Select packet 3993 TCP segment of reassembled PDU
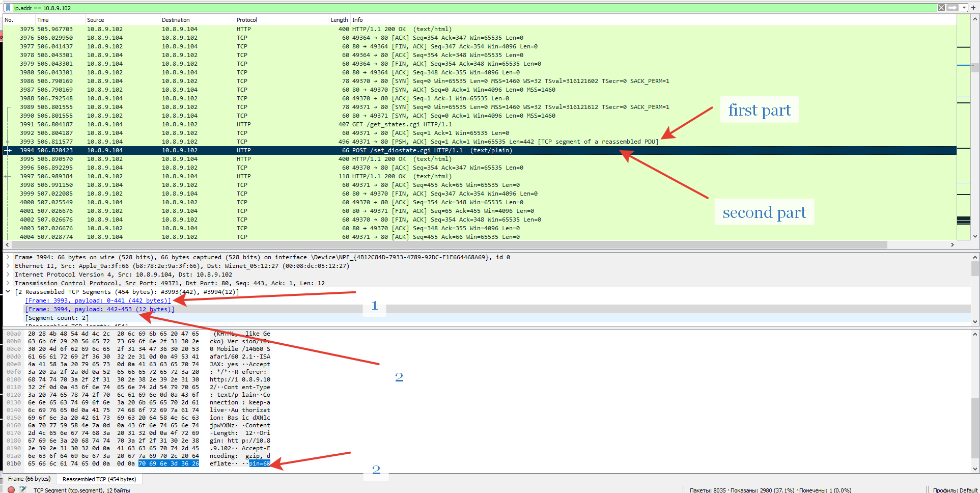Screen dimensions: 980x493 coord(480,142)
